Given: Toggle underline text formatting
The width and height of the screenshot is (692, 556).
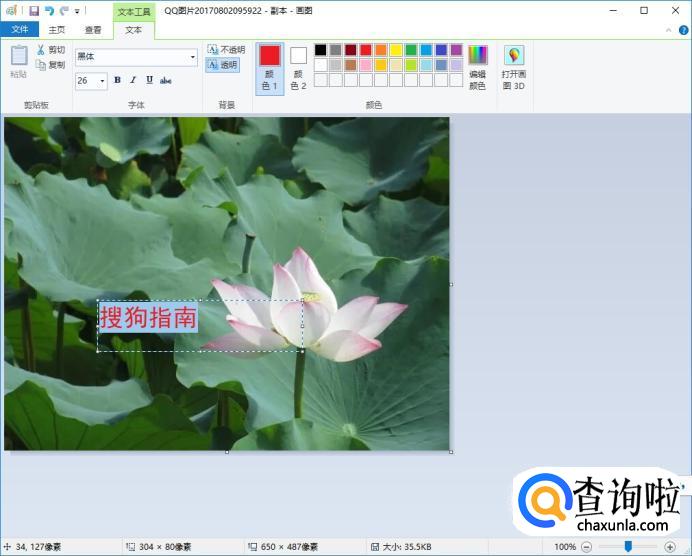Looking at the screenshot, I should point(149,80).
